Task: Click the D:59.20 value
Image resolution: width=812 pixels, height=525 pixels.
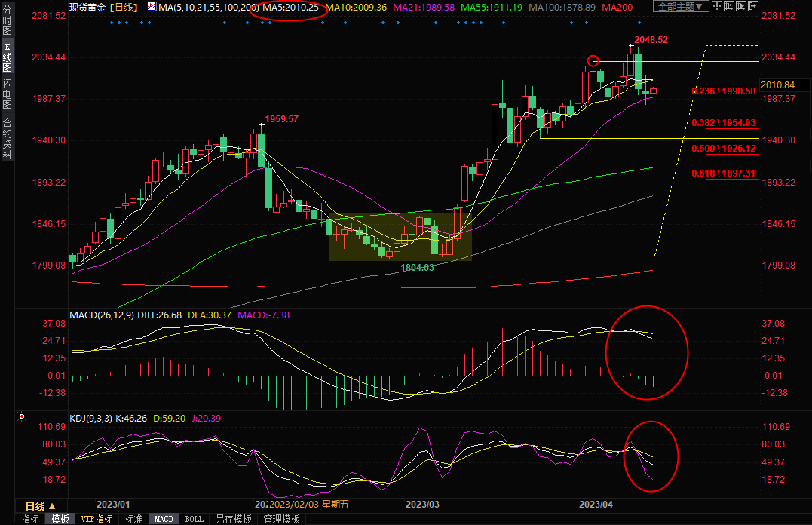Action: 170,418
